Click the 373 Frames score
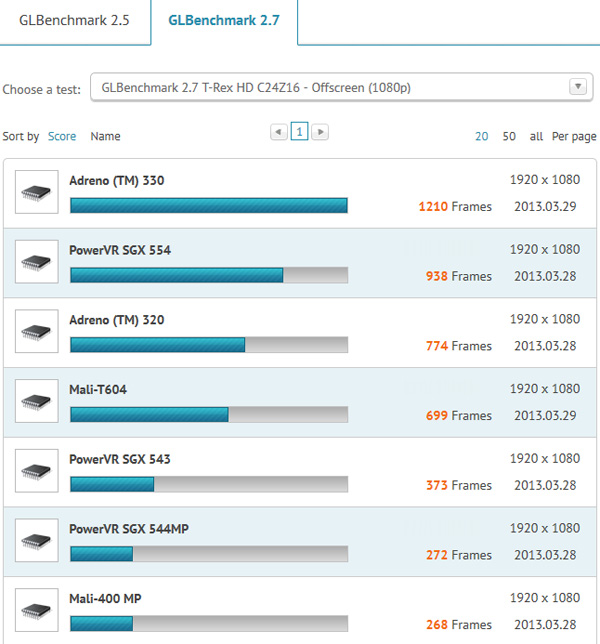The width and height of the screenshot is (600, 644). 459,485
